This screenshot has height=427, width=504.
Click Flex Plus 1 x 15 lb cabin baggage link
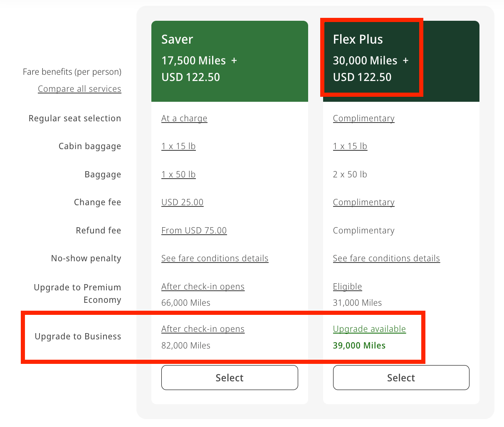click(x=350, y=146)
